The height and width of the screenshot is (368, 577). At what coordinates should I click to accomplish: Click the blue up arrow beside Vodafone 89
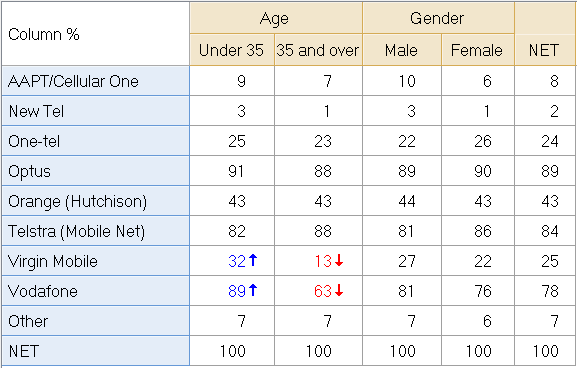coord(253,291)
